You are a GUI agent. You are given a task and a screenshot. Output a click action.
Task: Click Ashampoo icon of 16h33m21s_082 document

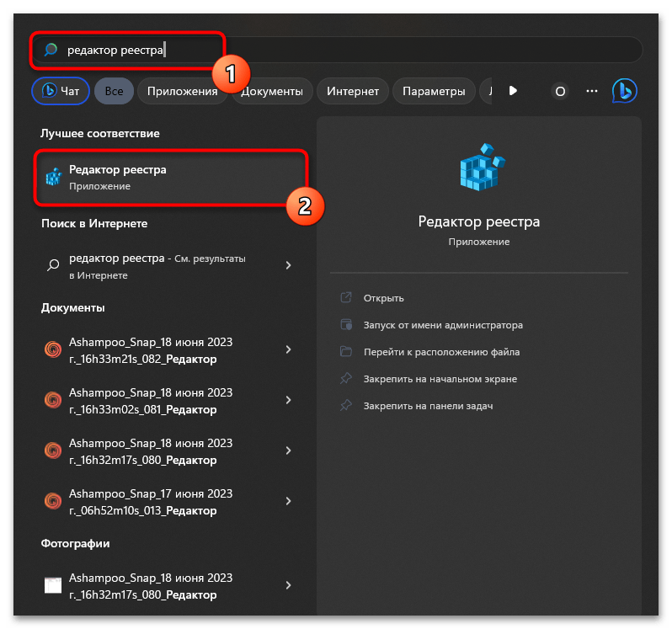click(53, 349)
